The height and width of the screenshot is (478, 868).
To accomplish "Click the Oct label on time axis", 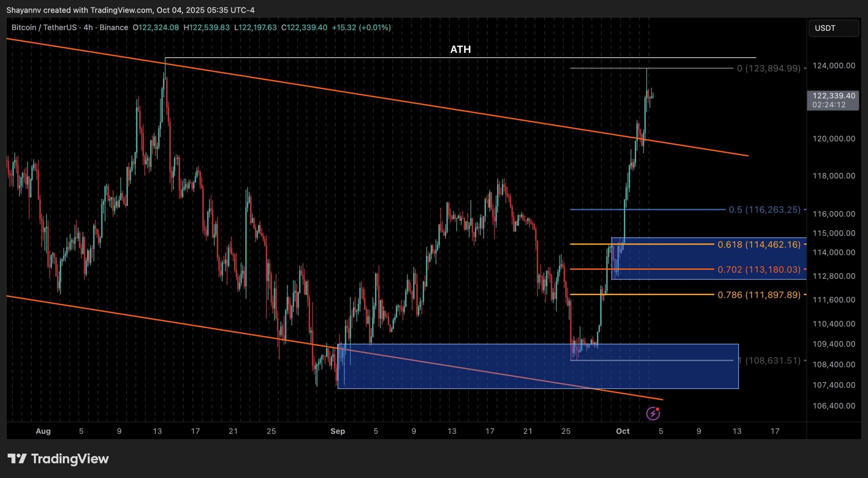I will click(x=623, y=431).
